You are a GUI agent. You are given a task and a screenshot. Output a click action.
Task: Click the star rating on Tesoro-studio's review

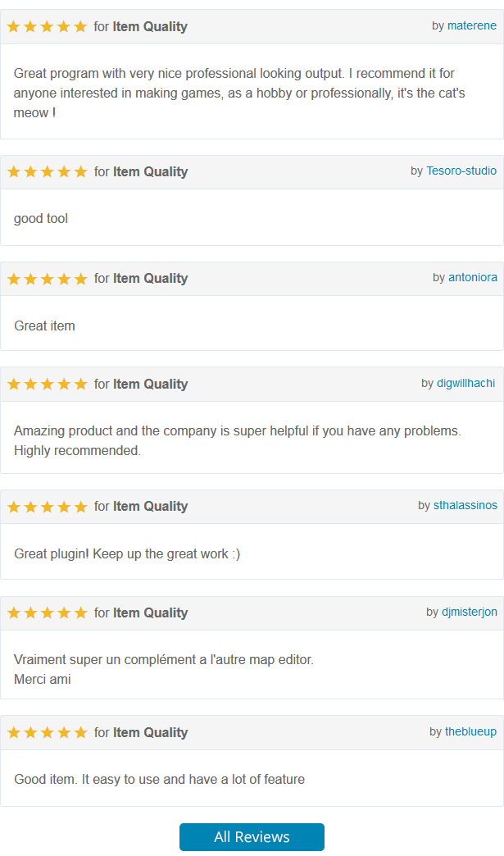[x=47, y=171]
